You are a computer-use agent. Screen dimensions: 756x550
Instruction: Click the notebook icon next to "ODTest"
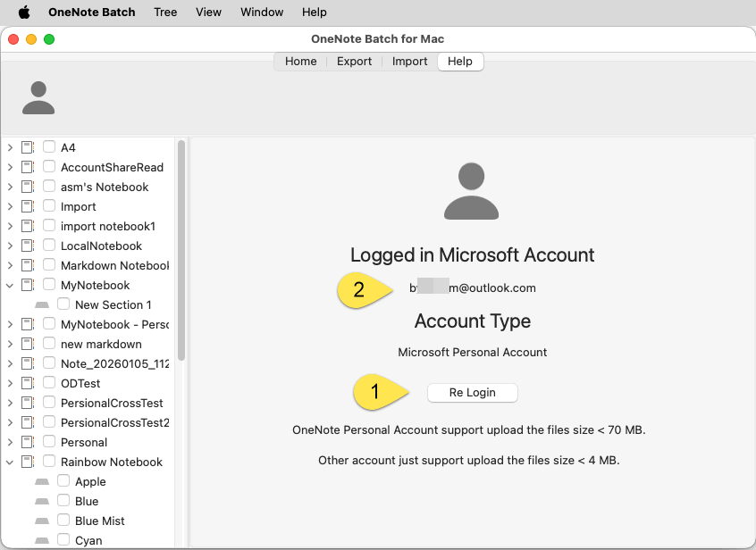pos(28,383)
